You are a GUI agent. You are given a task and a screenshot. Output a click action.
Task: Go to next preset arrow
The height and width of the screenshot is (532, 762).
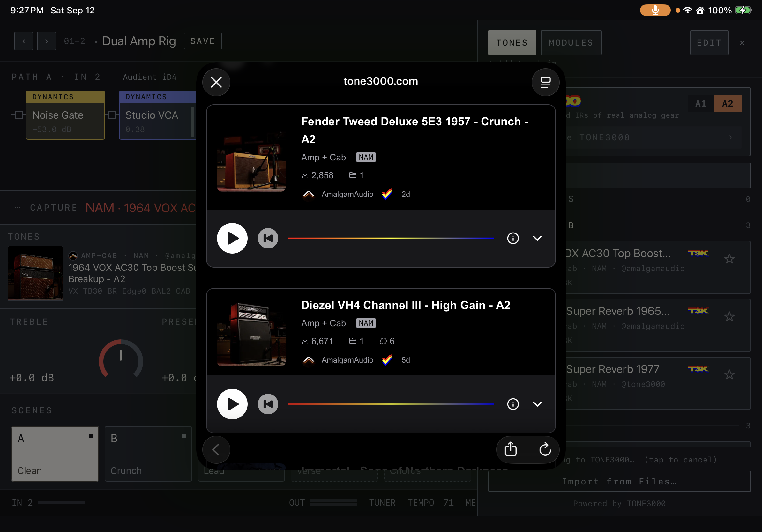47,41
